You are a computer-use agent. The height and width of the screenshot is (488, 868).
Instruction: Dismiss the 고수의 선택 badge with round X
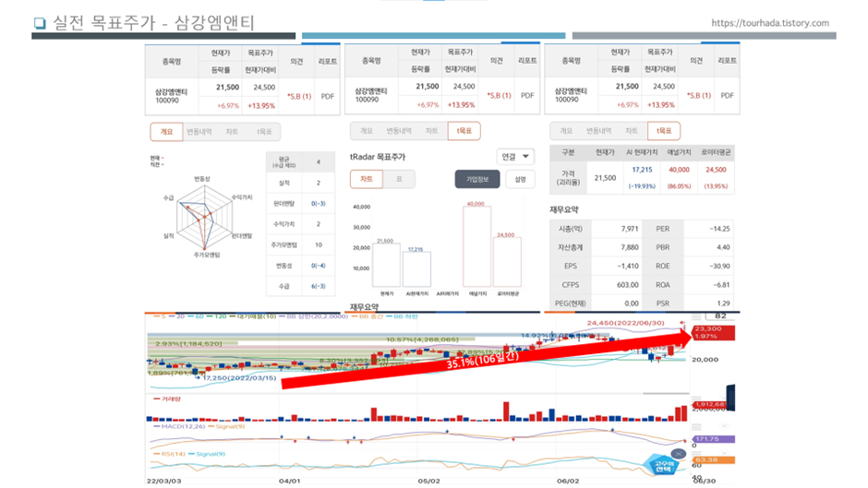(679, 454)
